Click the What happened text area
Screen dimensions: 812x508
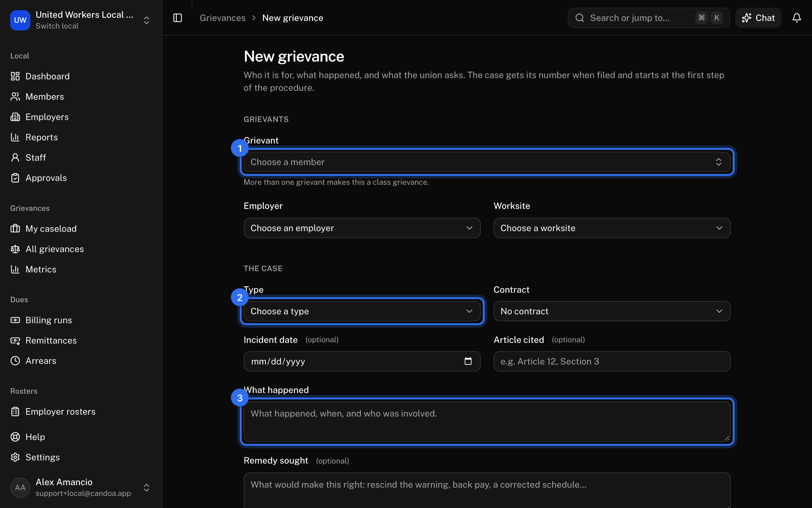(x=487, y=422)
